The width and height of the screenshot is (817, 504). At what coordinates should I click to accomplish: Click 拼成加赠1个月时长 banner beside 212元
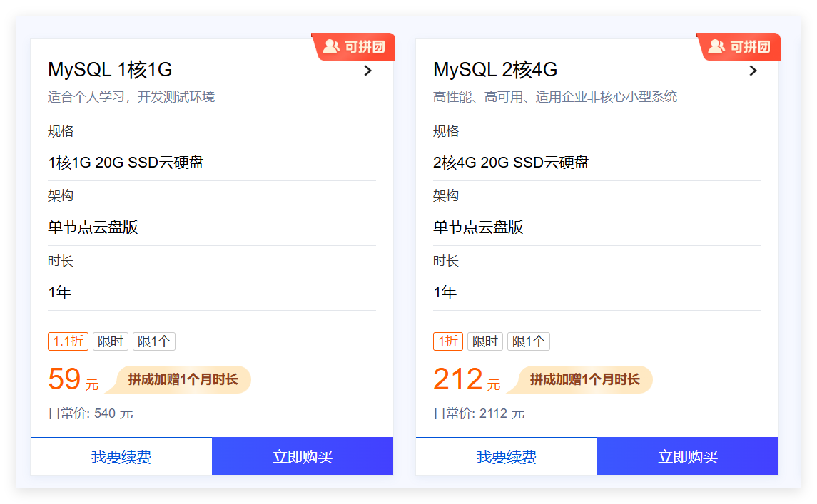[x=580, y=379]
